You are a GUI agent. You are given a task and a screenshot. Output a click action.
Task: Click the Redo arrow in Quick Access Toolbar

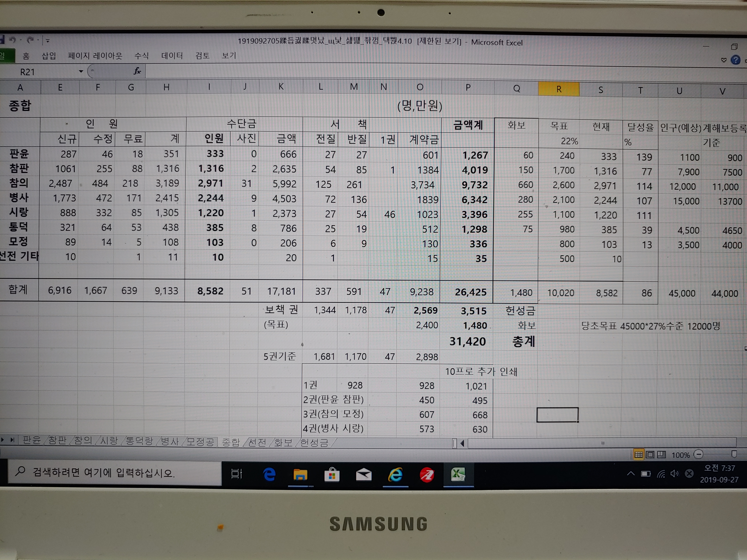click(30, 40)
